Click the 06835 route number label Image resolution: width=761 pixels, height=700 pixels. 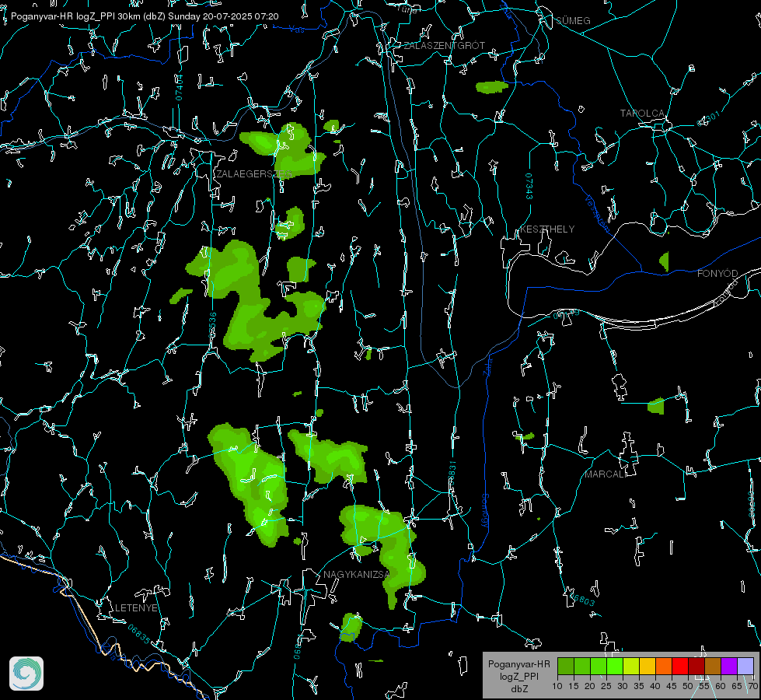pos(139,635)
